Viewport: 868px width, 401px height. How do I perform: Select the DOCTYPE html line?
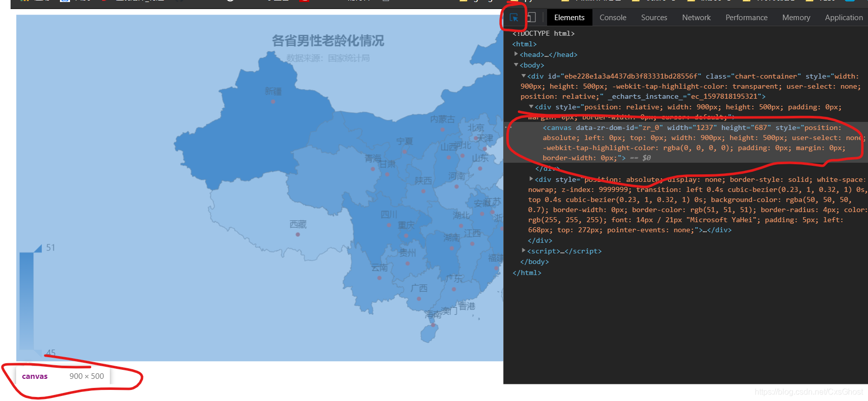click(543, 33)
